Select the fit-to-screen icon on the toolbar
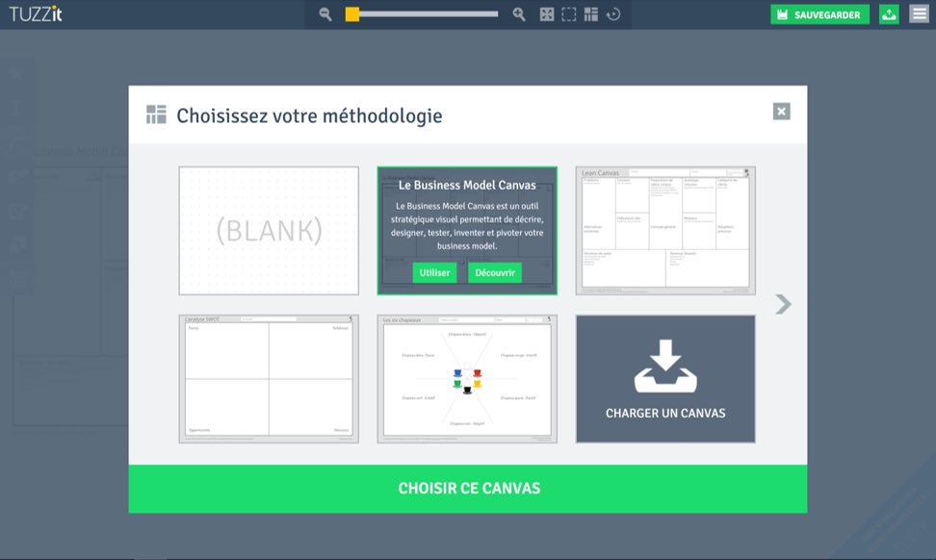The width and height of the screenshot is (936, 560). click(547, 14)
